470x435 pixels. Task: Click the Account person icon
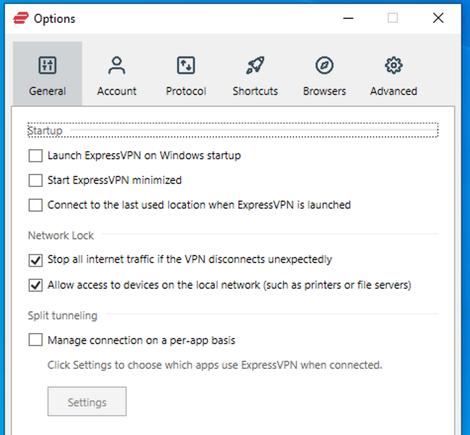[117, 65]
